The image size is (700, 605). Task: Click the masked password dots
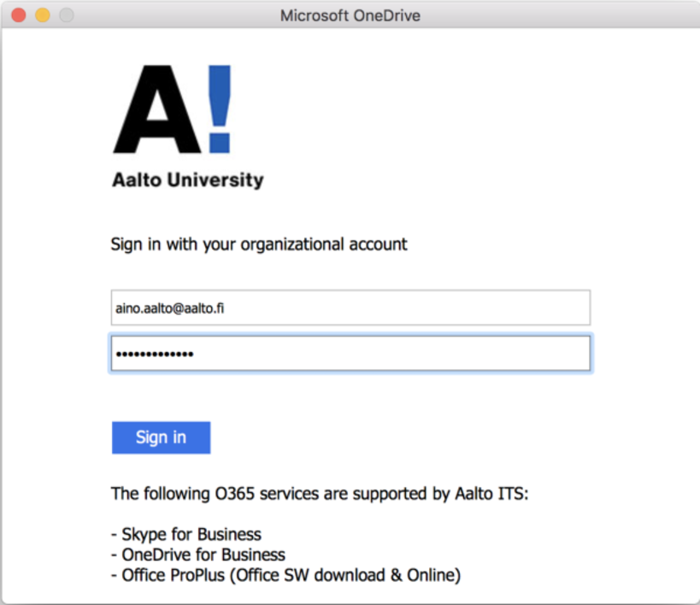click(154, 355)
